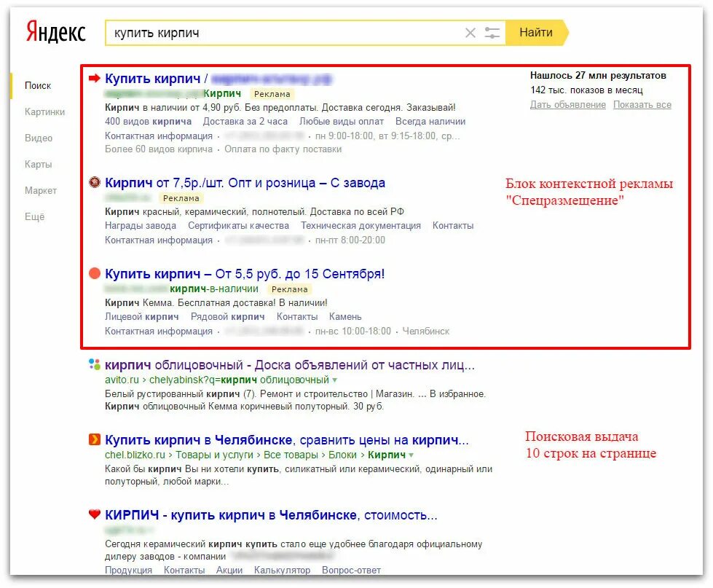The height and width of the screenshot is (588, 713).
Task: Click Калькулятор sitelink
Action: coord(282,571)
